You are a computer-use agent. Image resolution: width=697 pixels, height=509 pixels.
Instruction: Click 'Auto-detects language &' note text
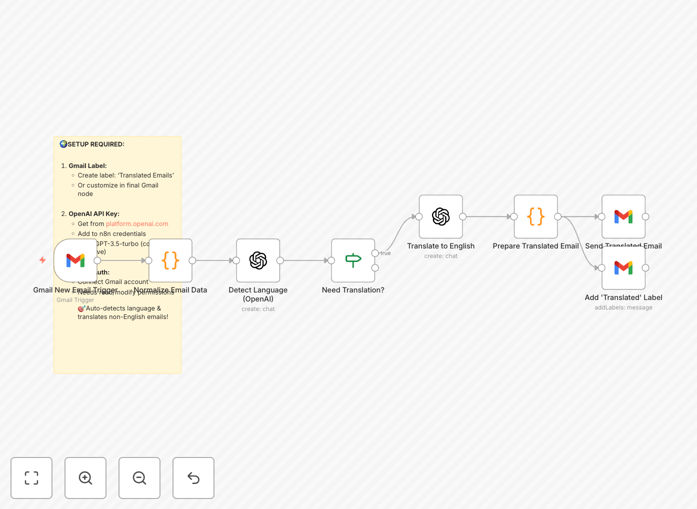point(123,308)
